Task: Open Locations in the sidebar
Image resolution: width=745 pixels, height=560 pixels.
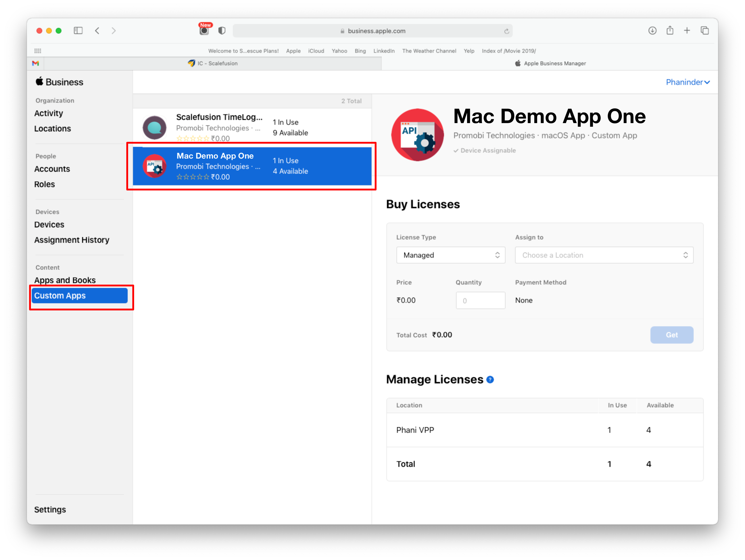Action: [53, 129]
